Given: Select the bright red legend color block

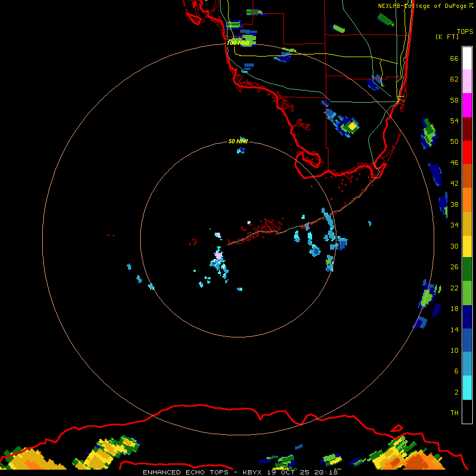Looking at the screenshot, I should 467,152.
